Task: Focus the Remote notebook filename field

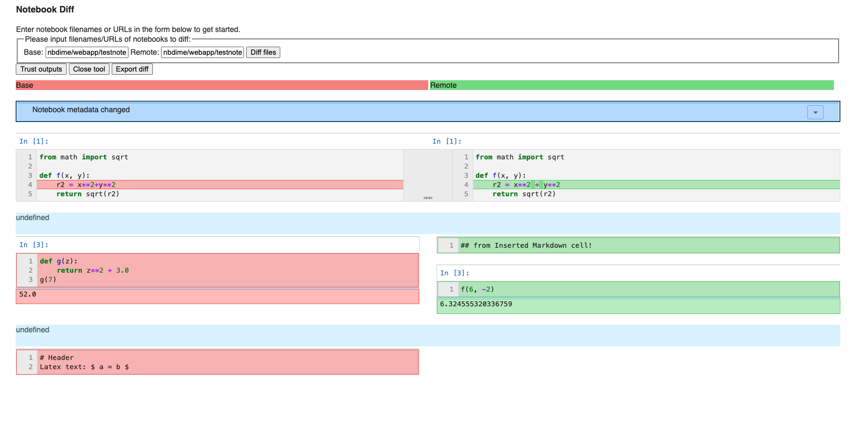Action: click(x=202, y=53)
